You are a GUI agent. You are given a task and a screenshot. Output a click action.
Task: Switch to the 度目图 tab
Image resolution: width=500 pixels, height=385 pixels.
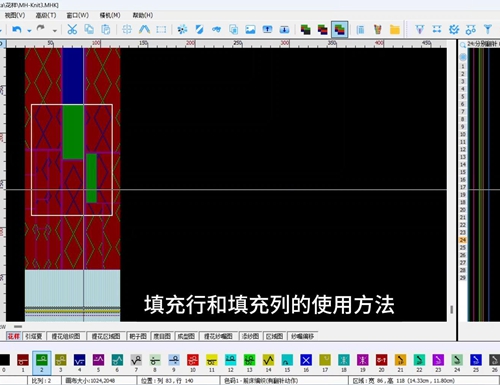tap(162, 336)
